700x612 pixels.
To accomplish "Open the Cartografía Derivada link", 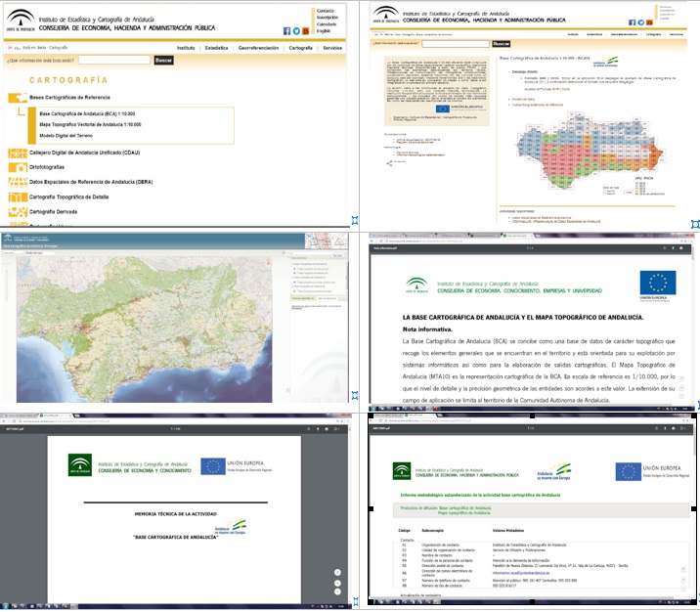I will (53, 211).
